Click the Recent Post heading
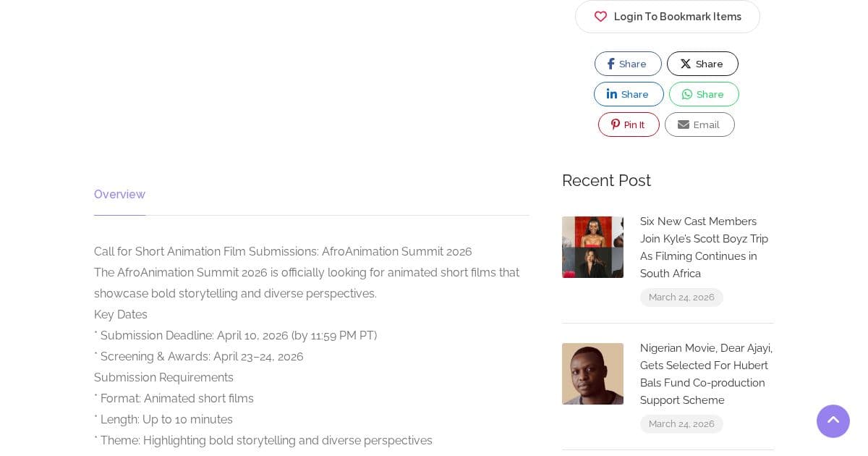 click(606, 180)
